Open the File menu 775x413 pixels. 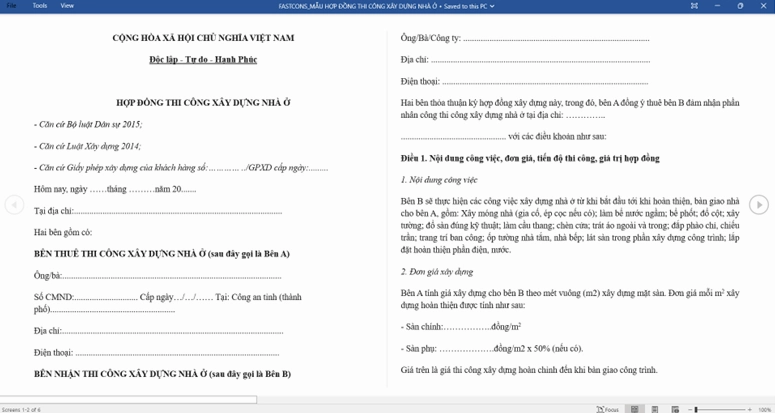tap(11, 6)
